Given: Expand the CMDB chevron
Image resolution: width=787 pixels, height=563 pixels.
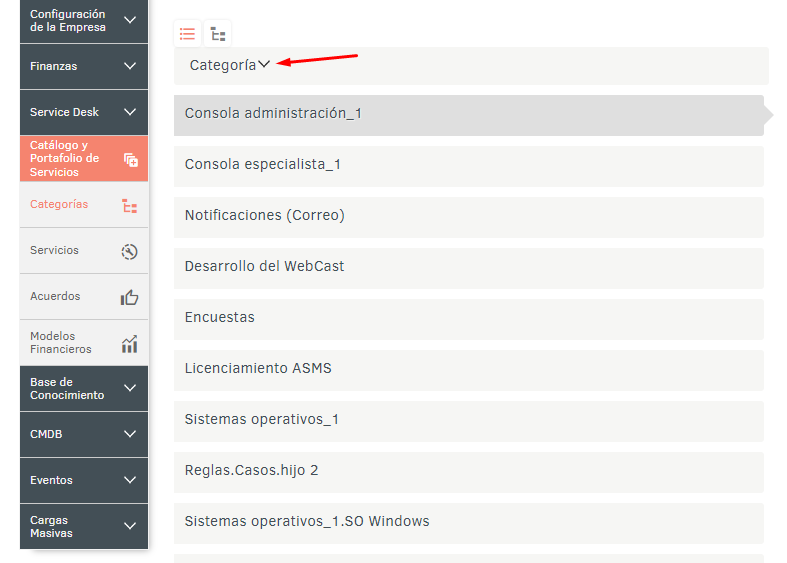Looking at the screenshot, I should (130, 434).
